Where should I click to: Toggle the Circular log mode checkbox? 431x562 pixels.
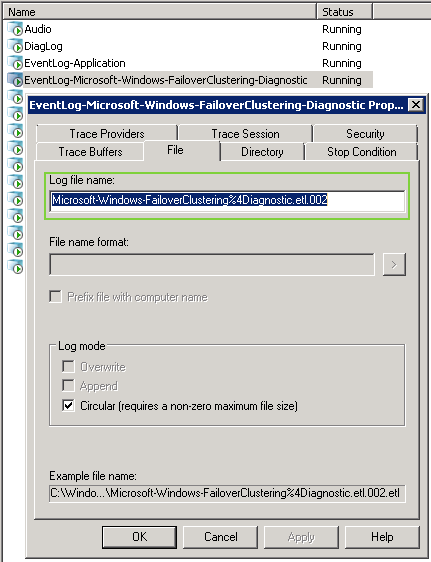(68, 405)
